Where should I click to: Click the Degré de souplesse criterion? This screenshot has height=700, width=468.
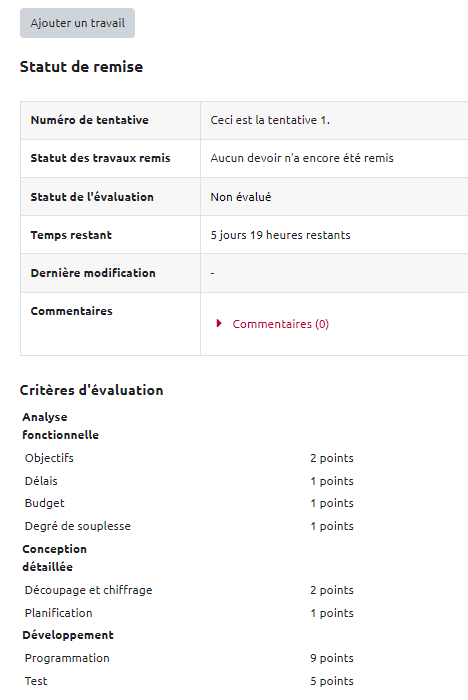coord(78,526)
